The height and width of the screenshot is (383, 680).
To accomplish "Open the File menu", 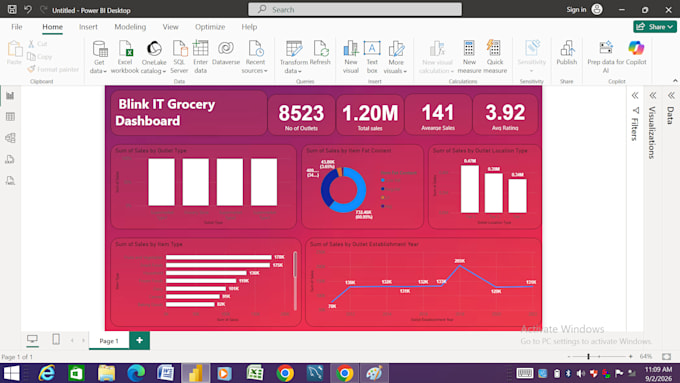I will (16, 27).
